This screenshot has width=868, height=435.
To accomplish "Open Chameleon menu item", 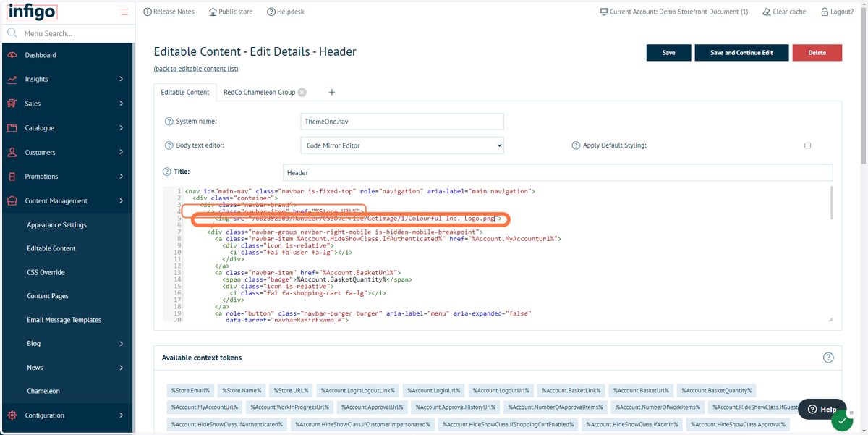I will (43, 391).
